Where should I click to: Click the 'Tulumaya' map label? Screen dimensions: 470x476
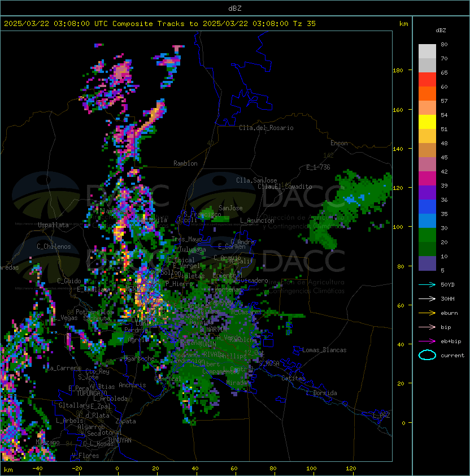click(193, 249)
